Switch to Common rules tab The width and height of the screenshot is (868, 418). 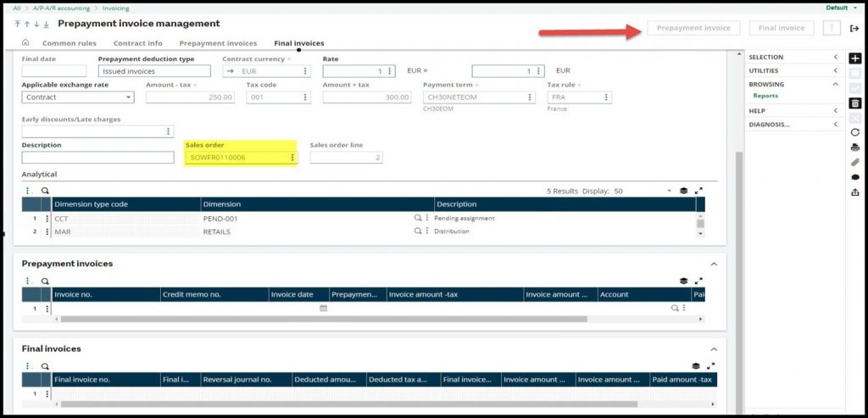pyautogui.click(x=70, y=43)
